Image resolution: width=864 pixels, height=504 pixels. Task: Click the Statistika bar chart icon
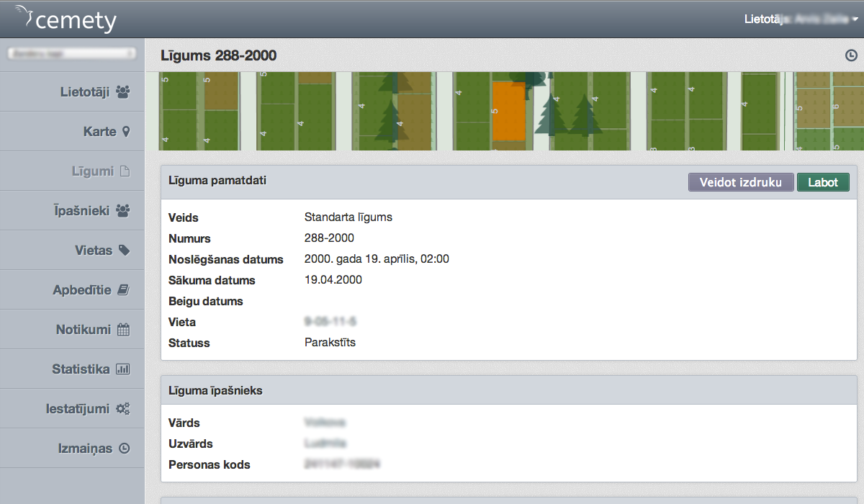tap(123, 369)
